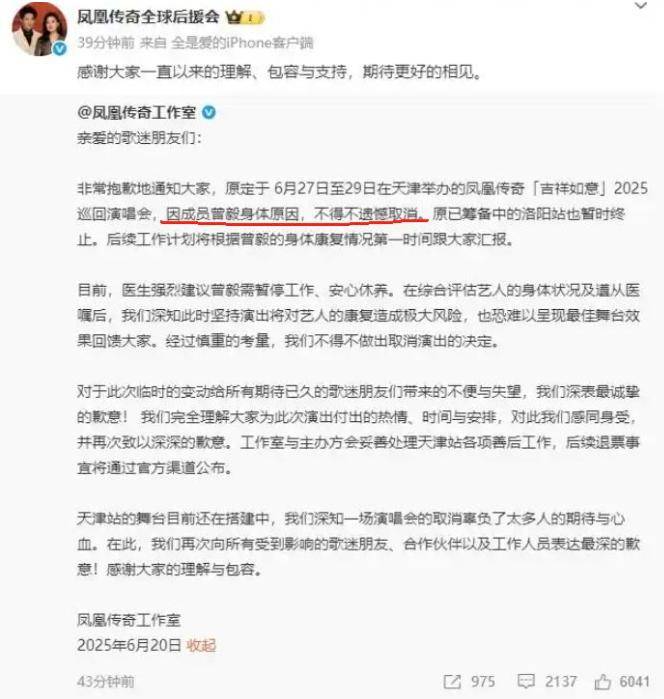Click the comment bubble icon

click(x=526, y=681)
